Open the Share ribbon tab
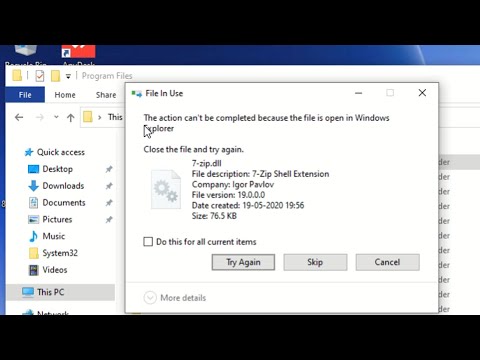 point(106,95)
